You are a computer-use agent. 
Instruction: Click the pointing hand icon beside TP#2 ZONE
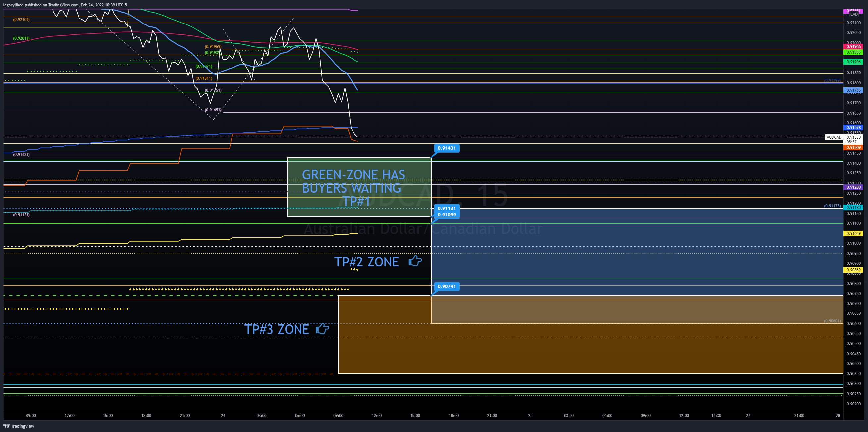point(415,261)
